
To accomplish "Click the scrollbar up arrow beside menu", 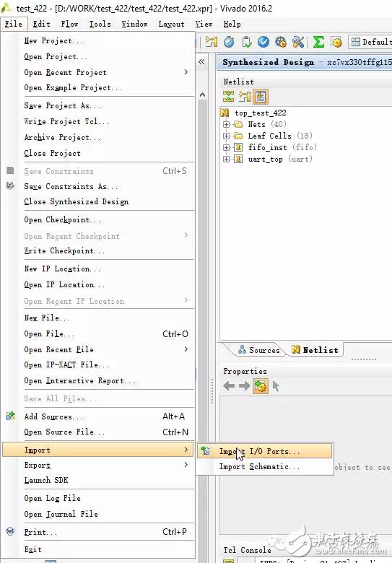I will tap(202, 95).
